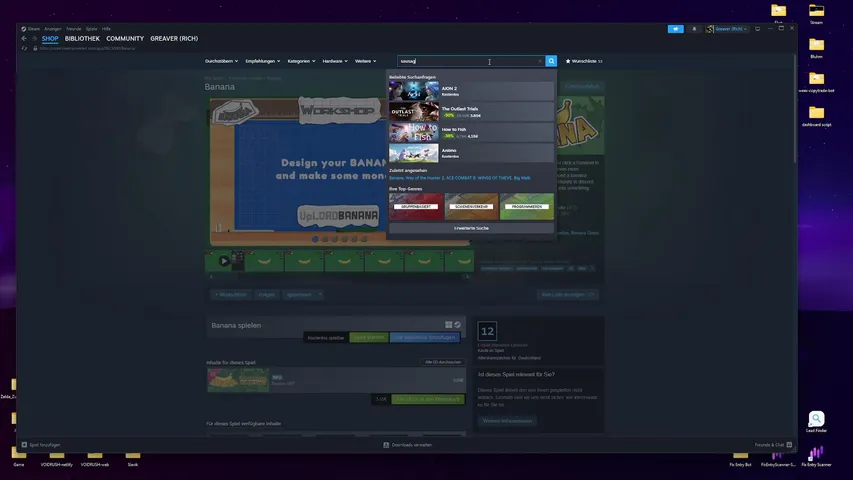Click the Spiel hinzufügen plus icon
The width and height of the screenshot is (853, 480).
point(24,445)
